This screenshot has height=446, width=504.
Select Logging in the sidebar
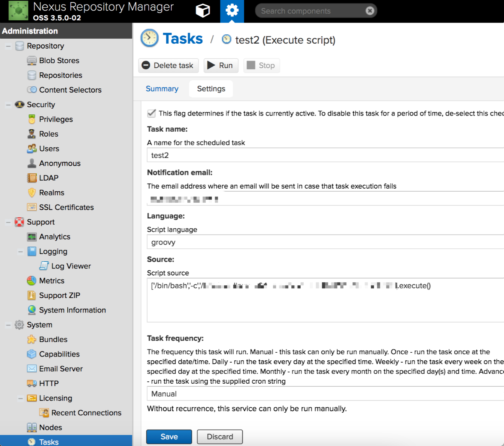point(53,252)
